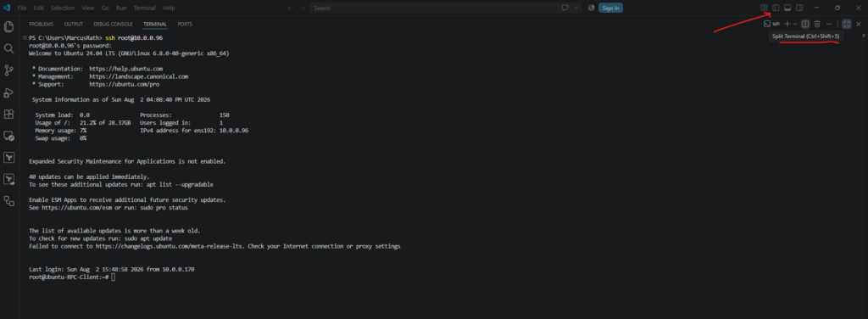The width and height of the screenshot is (868, 319).
Task: Click the Sign In button
Action: (610, 8)
